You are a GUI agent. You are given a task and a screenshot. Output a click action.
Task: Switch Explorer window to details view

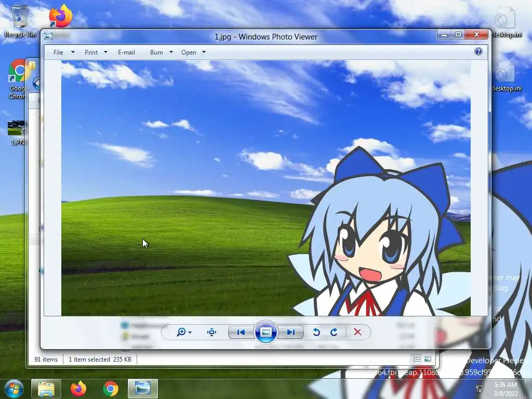(x=416, y=359)
